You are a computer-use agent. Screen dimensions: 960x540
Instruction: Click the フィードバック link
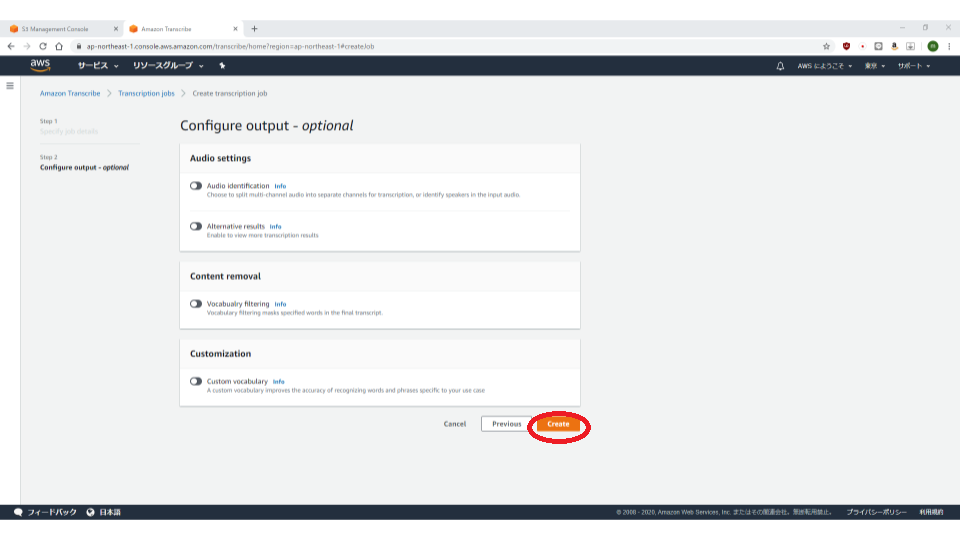coord(52,512)
